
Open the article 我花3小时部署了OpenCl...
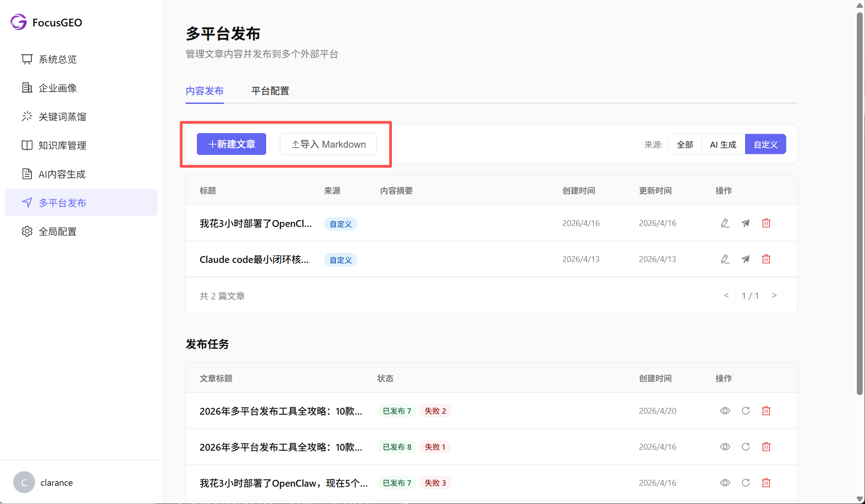pos(256,223)
